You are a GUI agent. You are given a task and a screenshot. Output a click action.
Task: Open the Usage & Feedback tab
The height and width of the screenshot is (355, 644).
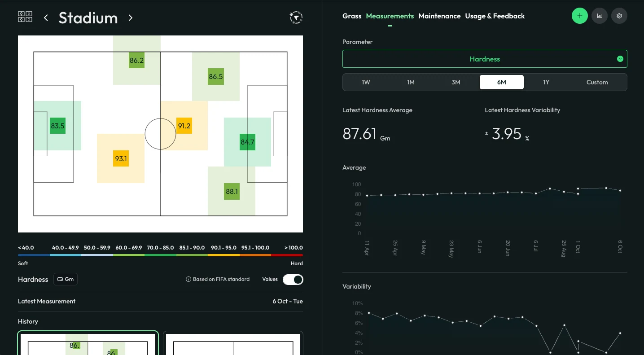coord(495,16)
